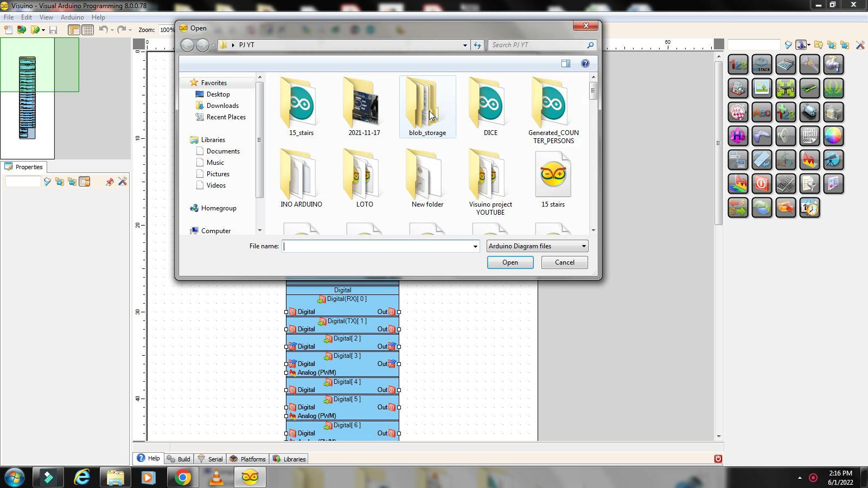Toggle the preview pane button in Open dialog

(566, 63)
